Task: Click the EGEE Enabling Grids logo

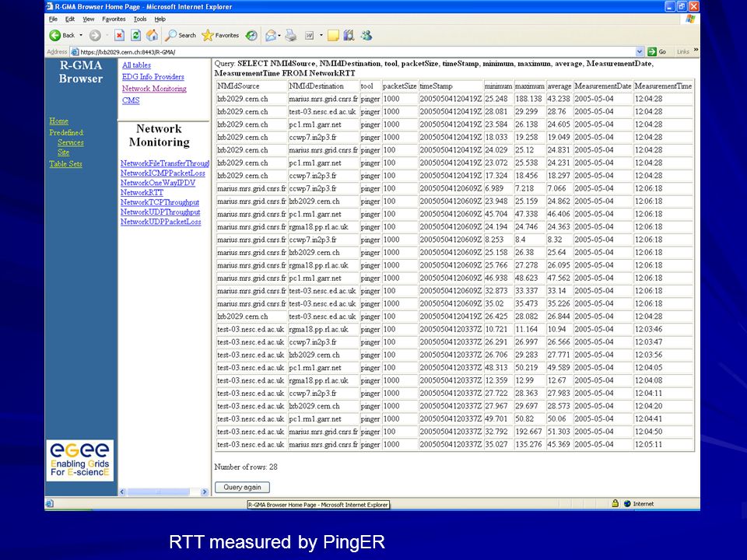Action: (x=80, y=460)
